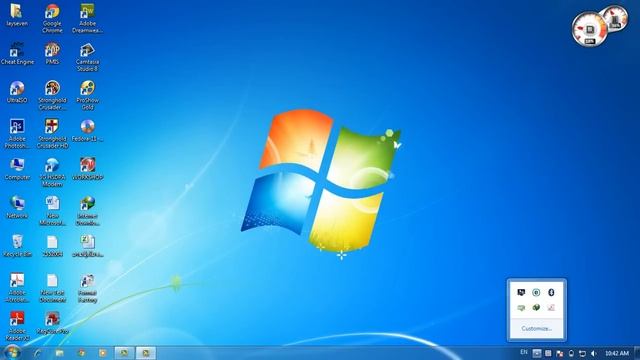640x360 pixels.
Task: Launch the Google Chrome desktop shortcut
Action: click(x=52, y=18)
